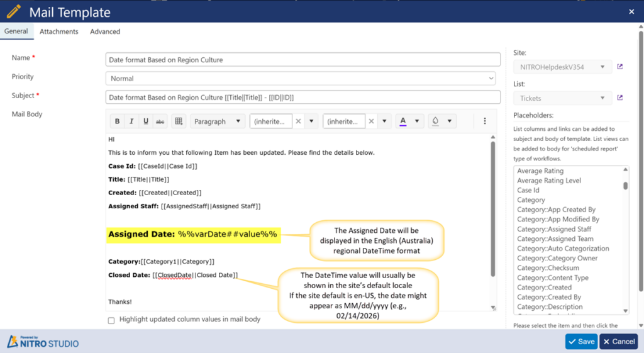Apply strikethrough formatting
644x353 pixels.
(160, 121)
